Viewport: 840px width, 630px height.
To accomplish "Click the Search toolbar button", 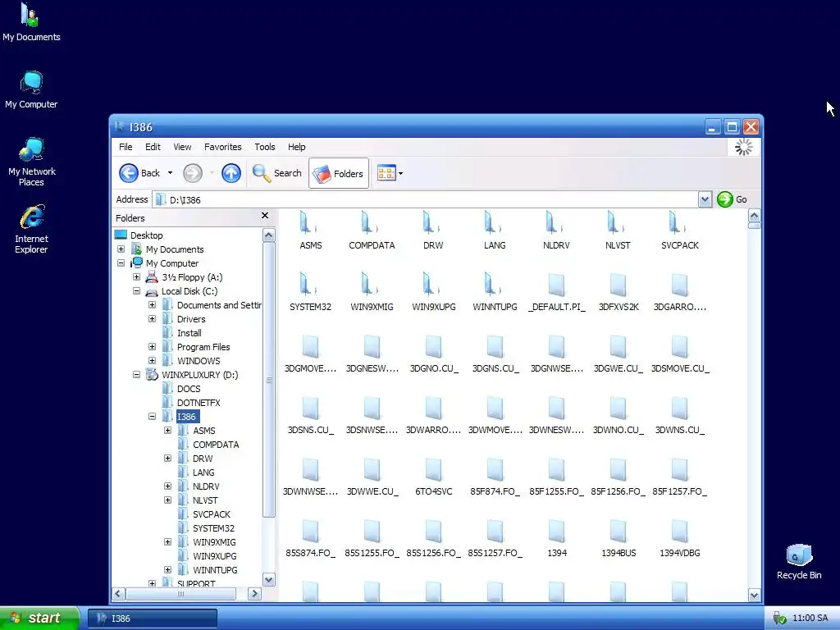I will (277, 173).
